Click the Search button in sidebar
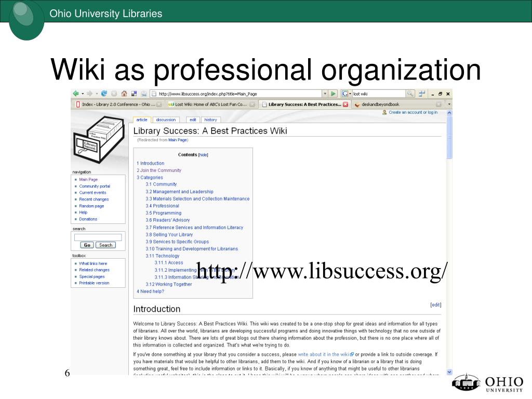This screenshot has width=532, height=399. tap(105, 245)
